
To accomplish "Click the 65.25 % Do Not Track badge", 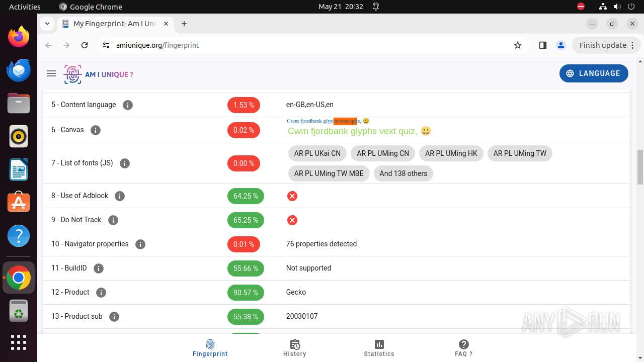I will click(x=246, y=220).
